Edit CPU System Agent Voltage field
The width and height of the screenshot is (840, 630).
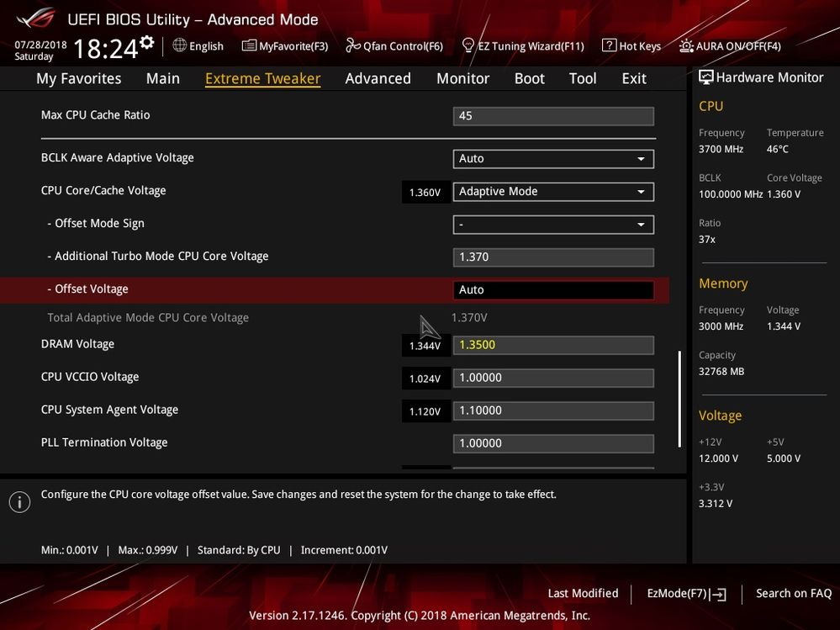point(553,411)
